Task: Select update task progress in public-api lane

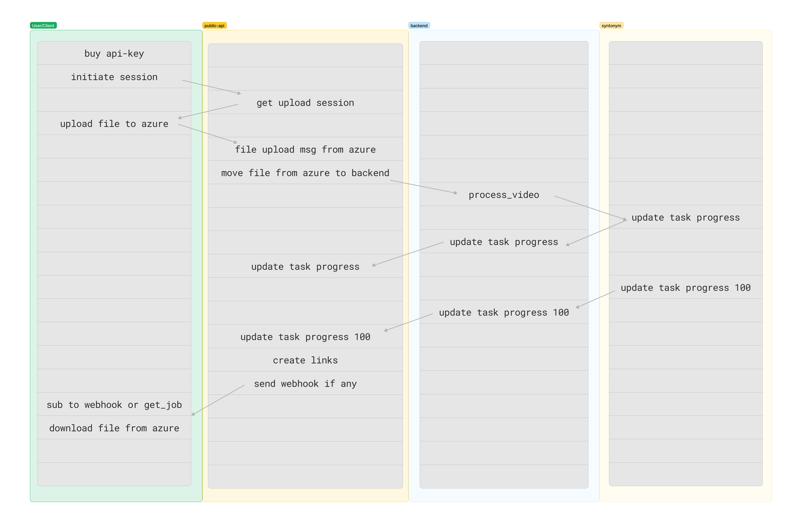Action: (305, 266)
